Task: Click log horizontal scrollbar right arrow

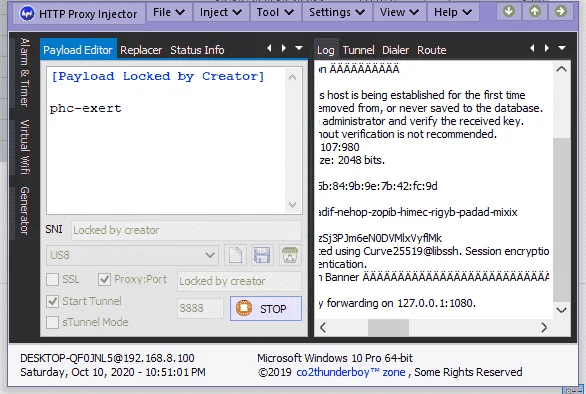Action: click(544, 327)
